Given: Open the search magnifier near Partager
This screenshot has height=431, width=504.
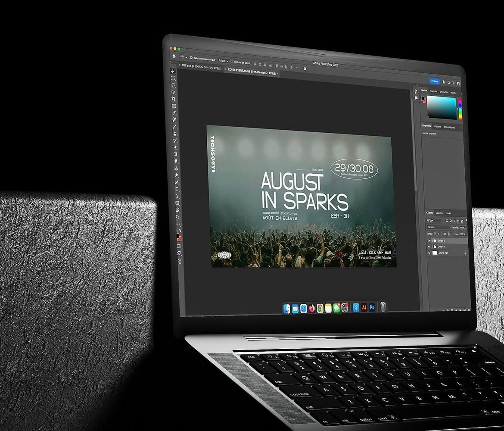Looking at the screenshot, I should (x=449, y=83).
